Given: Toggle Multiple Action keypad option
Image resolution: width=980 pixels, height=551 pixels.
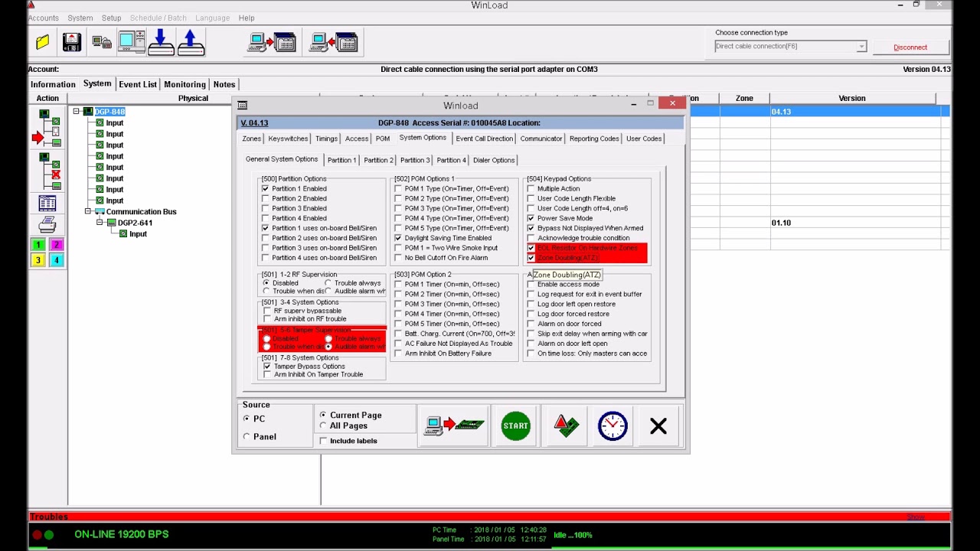Looking at the screenshot, I should tap(531, 188).
